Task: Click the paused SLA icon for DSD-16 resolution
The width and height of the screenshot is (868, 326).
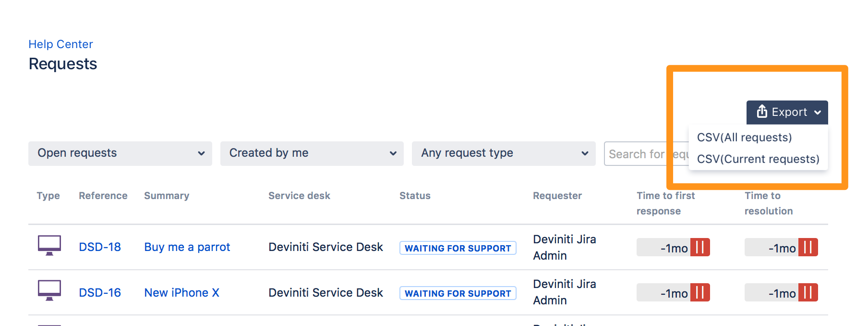Action: coord(808,292)
